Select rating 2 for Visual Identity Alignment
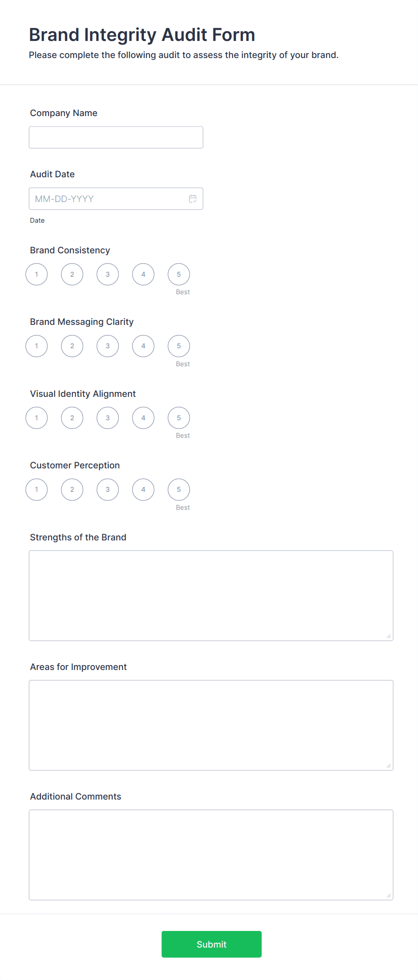 pyautogui.click(x=72, y=418)
